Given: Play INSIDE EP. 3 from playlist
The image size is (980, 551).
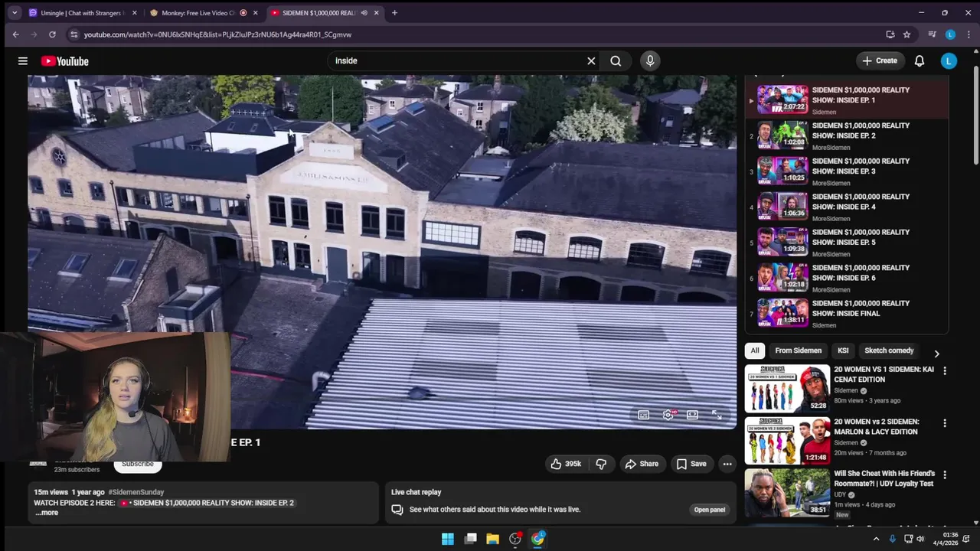Looking at the screenshot, I should coord(848,171).
